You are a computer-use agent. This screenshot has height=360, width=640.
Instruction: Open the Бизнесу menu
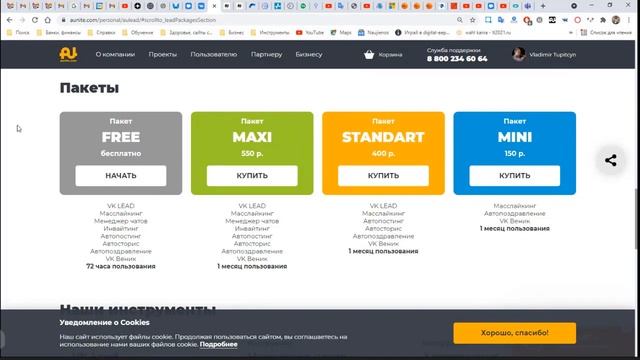pos(309,54)
